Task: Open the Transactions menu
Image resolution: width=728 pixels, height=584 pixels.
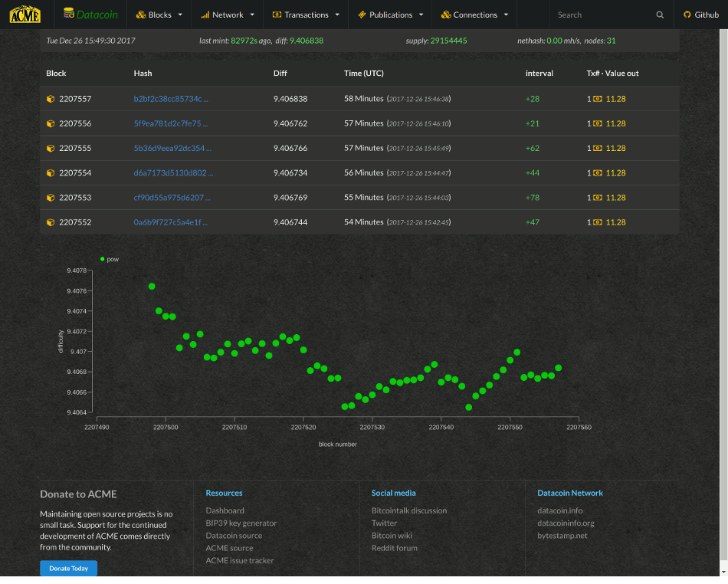Action: (306, 15)
